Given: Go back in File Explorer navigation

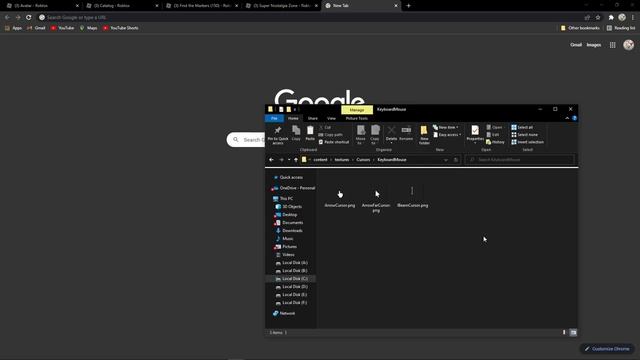Looking at the screenshot, I should click(271, 160).
